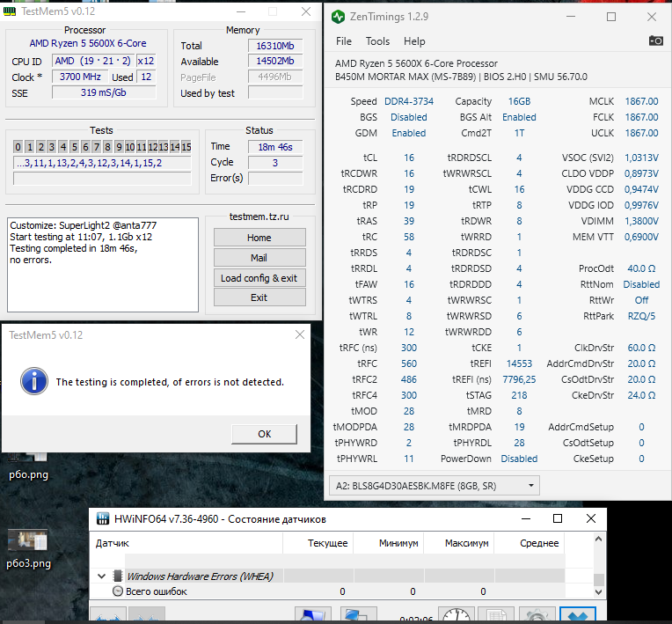Click the HWiNFO64 title bar app icon
Image resolution: width=672 pixels, height=624 pixels.
pyautogui.click(x=103, y=518)
